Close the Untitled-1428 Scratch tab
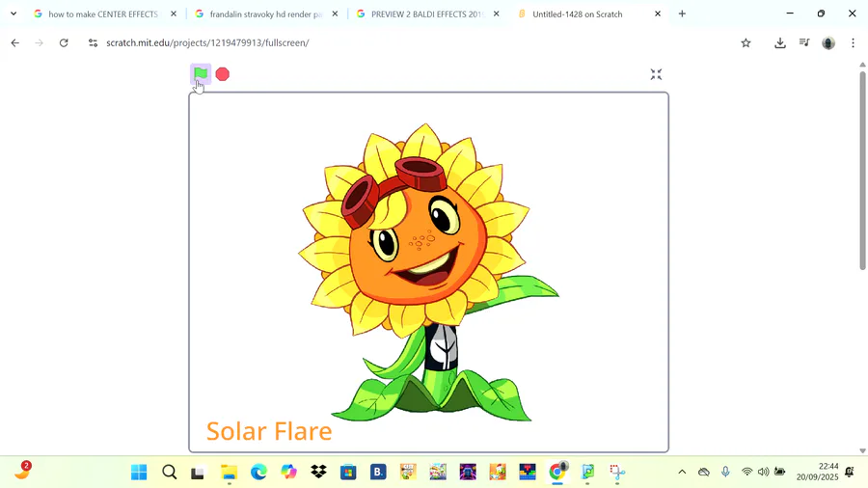 click(x=658, y=14)
